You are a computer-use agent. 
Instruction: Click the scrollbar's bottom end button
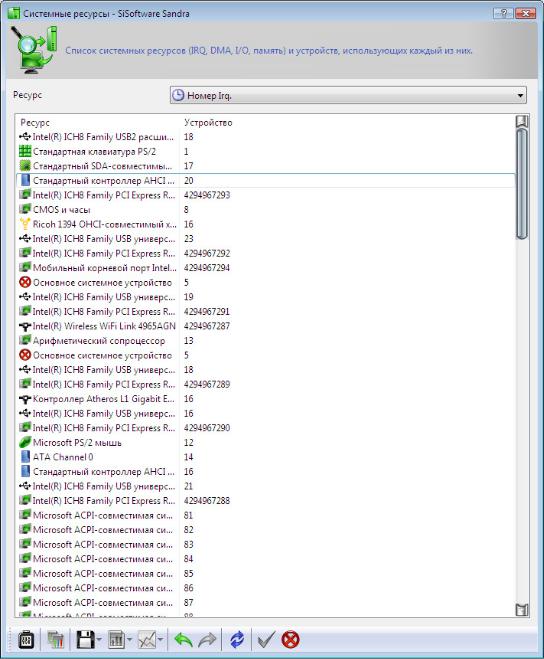click(521, 610)
